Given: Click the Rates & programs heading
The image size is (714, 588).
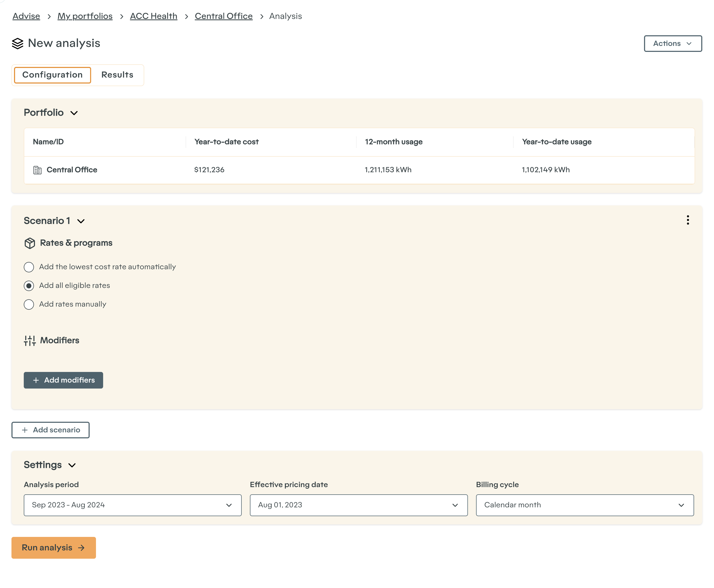Looking at the screenshot, I should point(76,243).
